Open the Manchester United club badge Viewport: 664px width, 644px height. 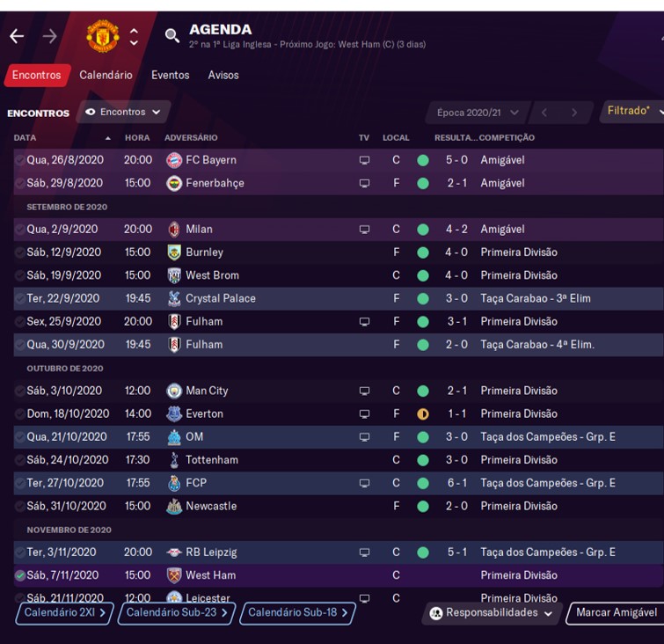point(103,36)
